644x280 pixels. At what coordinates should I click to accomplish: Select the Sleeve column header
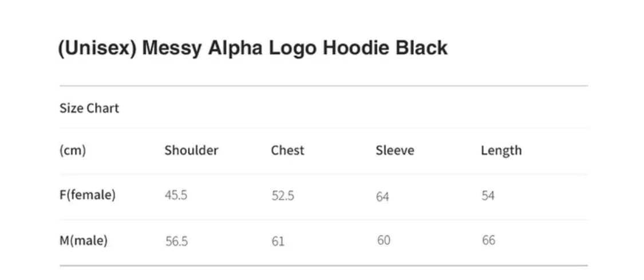pos(394,151)
